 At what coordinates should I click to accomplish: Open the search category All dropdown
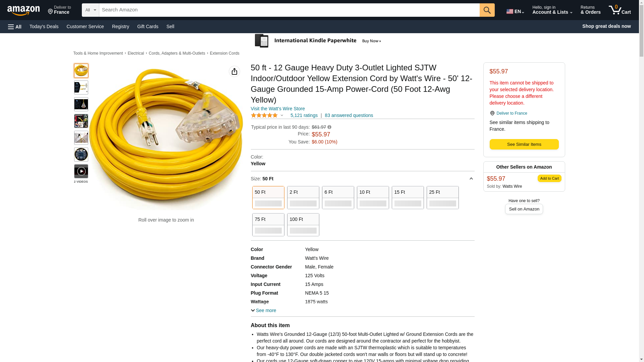pyautogui.click(x=90, y=10)
